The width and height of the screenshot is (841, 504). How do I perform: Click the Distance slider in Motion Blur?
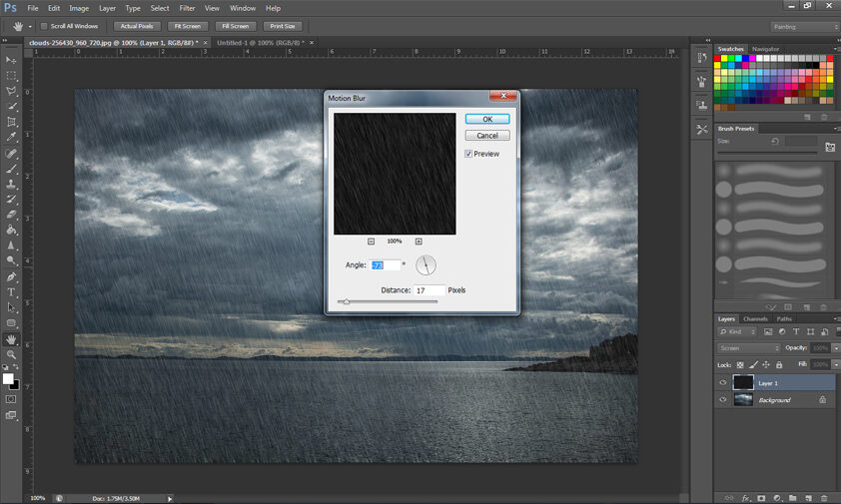[389, 301]
